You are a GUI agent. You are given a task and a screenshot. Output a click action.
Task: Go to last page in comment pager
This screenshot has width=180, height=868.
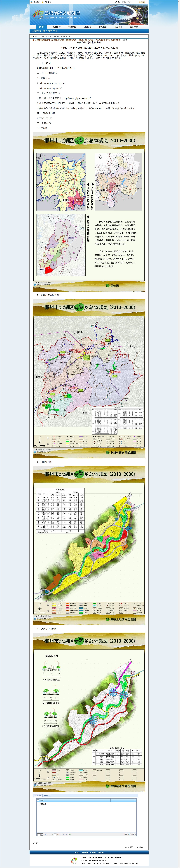point(66,835)
